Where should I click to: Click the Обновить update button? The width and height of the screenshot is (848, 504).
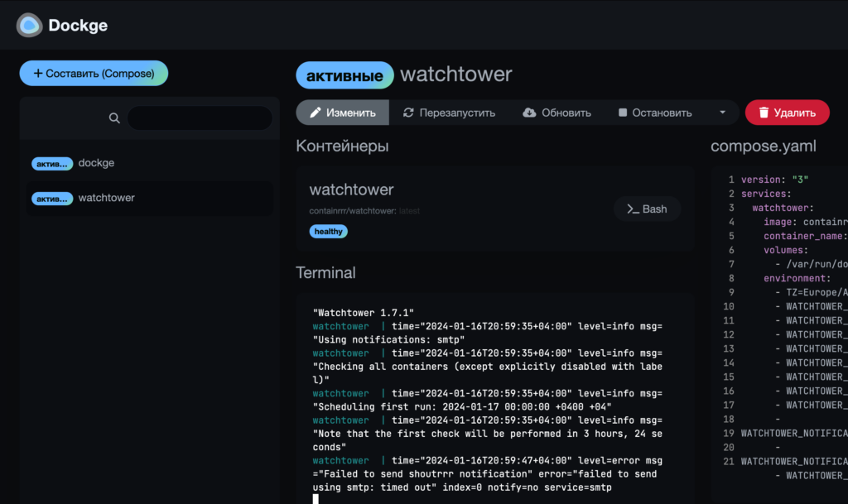(557, 113)
